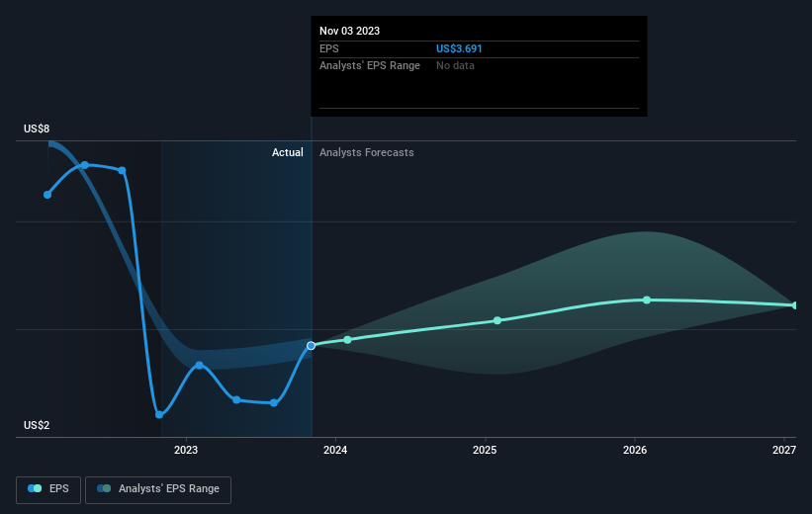
Task: Click the second EPS data point near top
Action: tap(85, 165)
